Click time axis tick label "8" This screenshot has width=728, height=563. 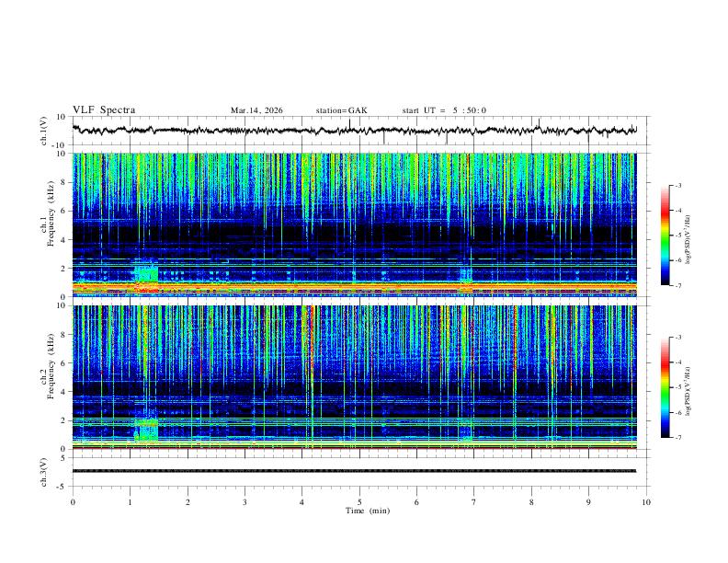(531, 502)
